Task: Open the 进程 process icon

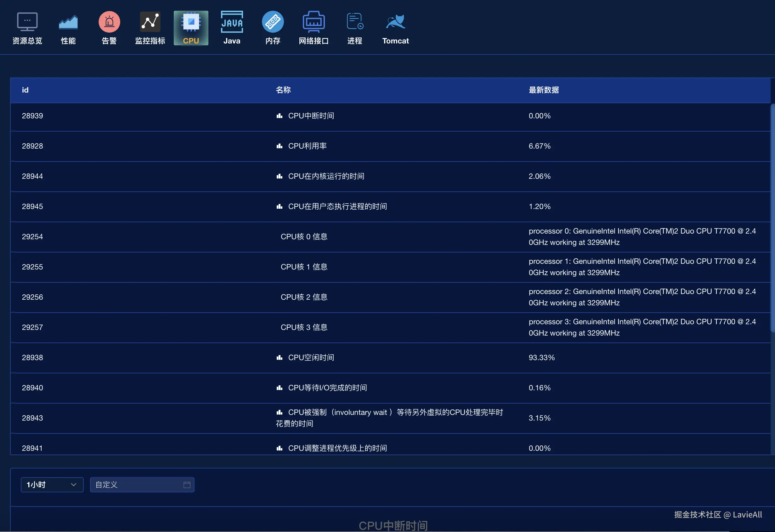Action: pyautogui.click(x=354, y=22)
